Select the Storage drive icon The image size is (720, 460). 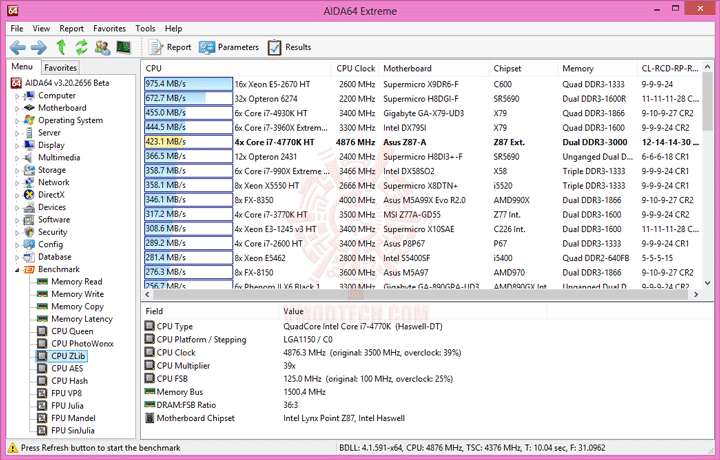(29, 170)
